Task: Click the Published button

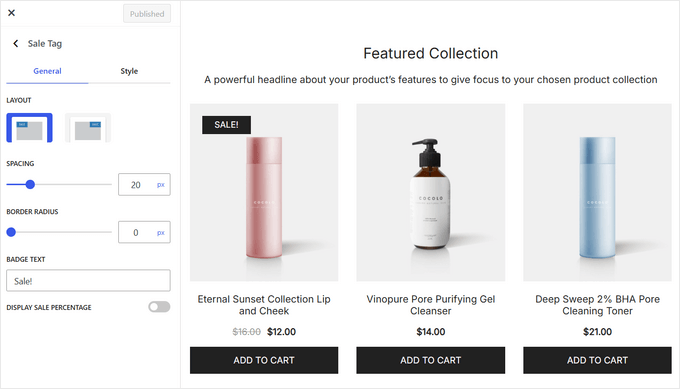Action: pyautogui.click(x=147, y=14)
